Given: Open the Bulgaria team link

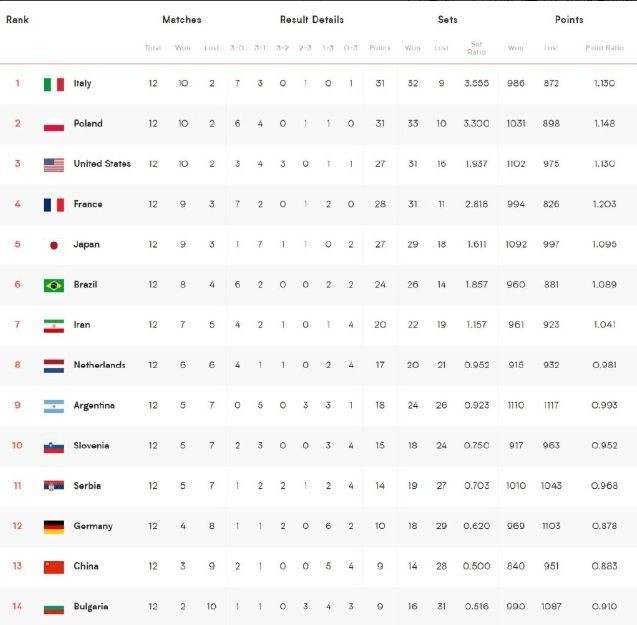Looking at the screenshot, I should coord(91,606).
